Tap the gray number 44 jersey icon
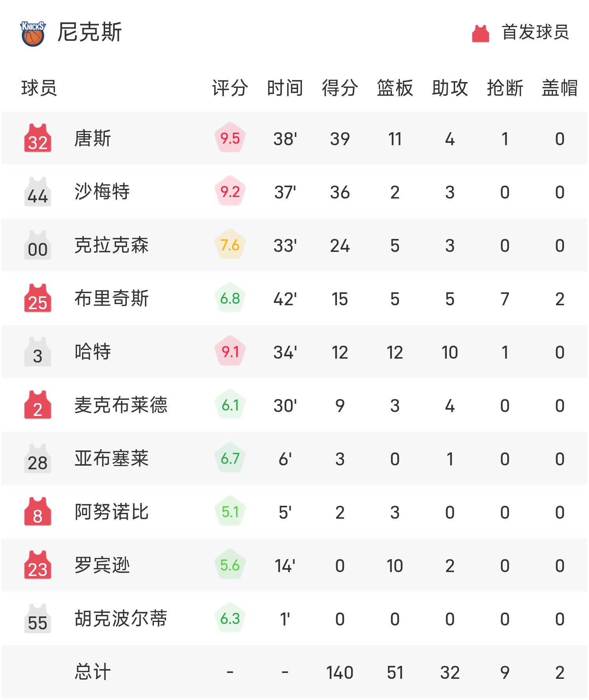Viewport: 589px width, 700px height. 38,191
